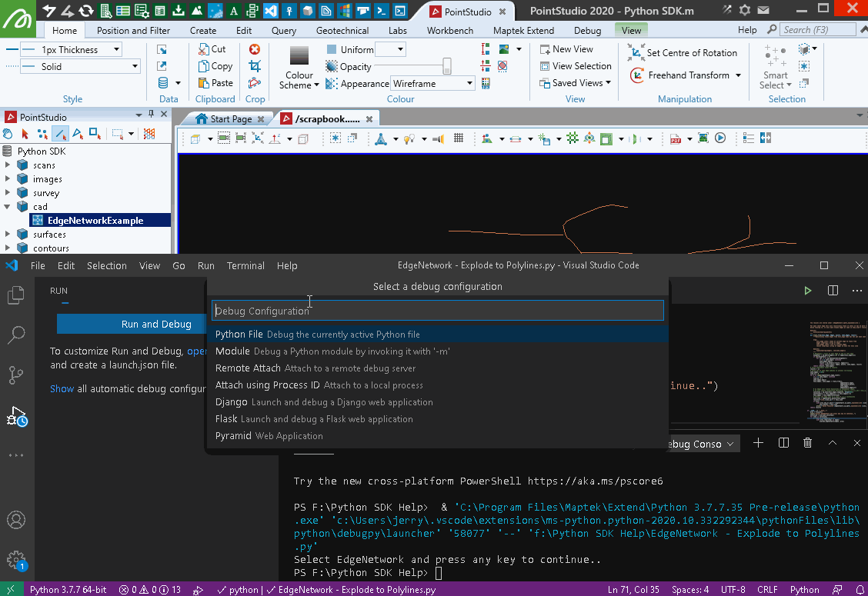The height and width of the screenshot is (596, 868).
Task: Open Source Control in VS Code activity bar
Action: click(x=16, y=375)
